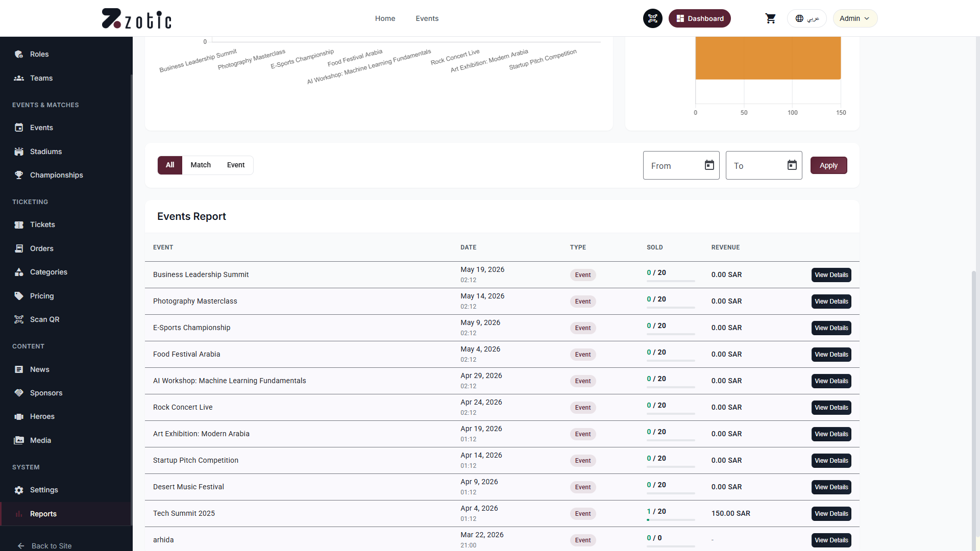Image resolution: width=980 pixels, height=551 pixels.
Task: Click the Settings gear icon
Action: coord(19,490)
